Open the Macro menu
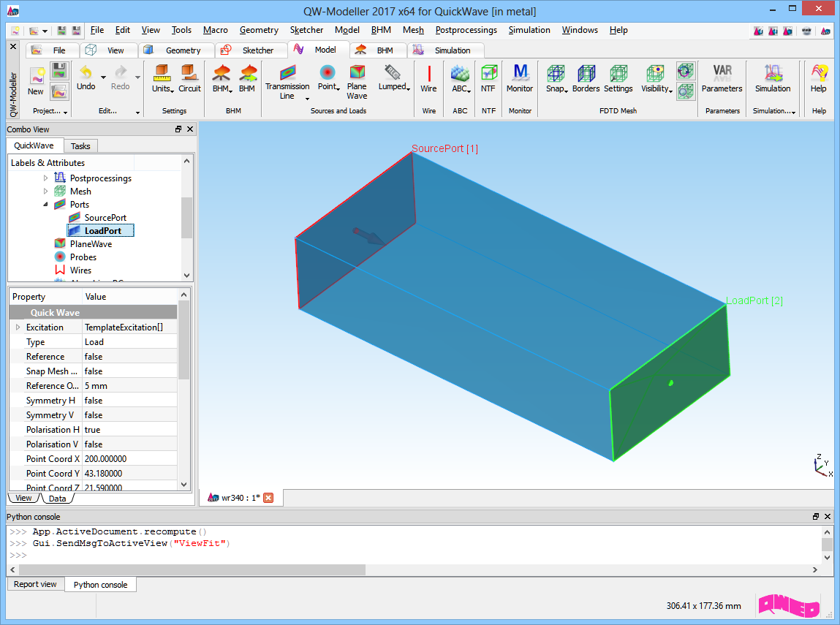This screenshot has width=840, height=625. (x=216, y=30)
